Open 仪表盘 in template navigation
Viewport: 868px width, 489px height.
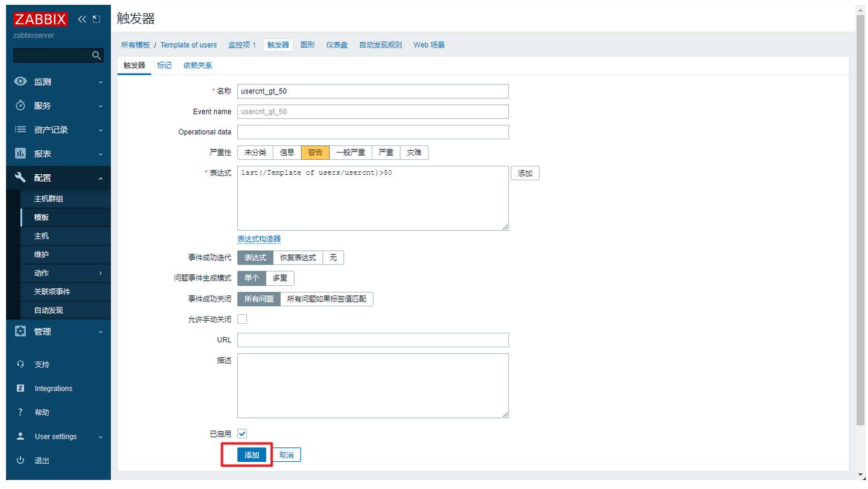point(337,45)
